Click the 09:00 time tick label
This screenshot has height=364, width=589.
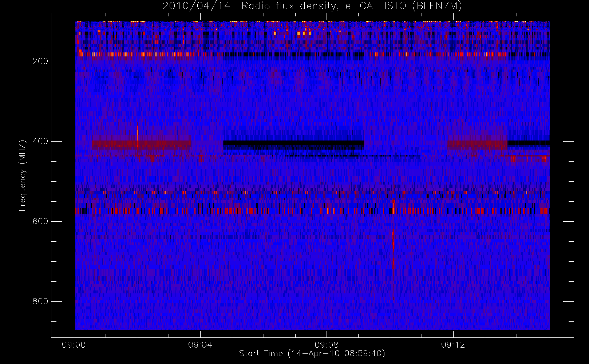(x=74, y=345)
